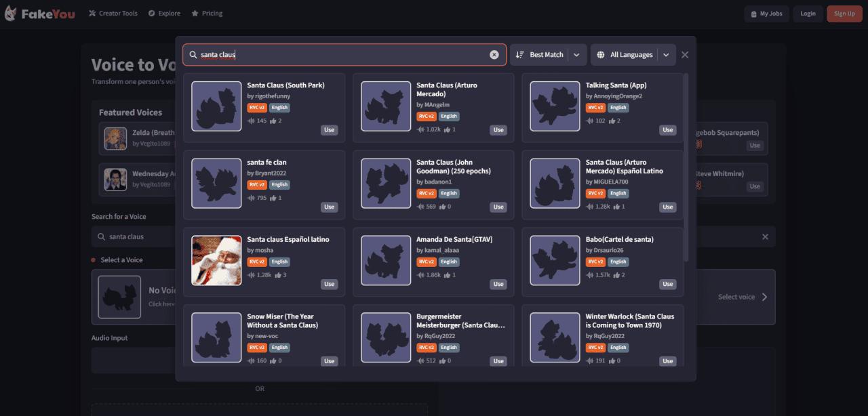Click Talking Santa (App) thumbnail
Viewport: 868px width, 416px height.
555,106
